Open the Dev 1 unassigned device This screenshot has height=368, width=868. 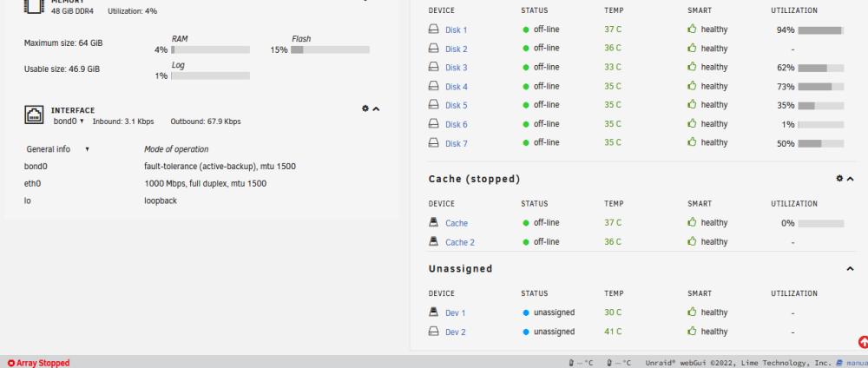[x=456, y=312]
